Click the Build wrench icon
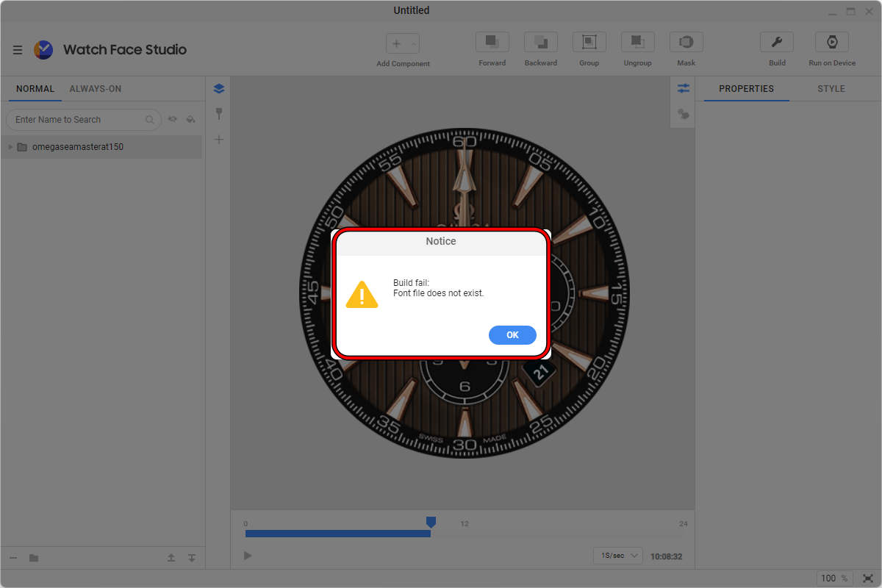This screenshot has height=588, width=882. point(777,42)
